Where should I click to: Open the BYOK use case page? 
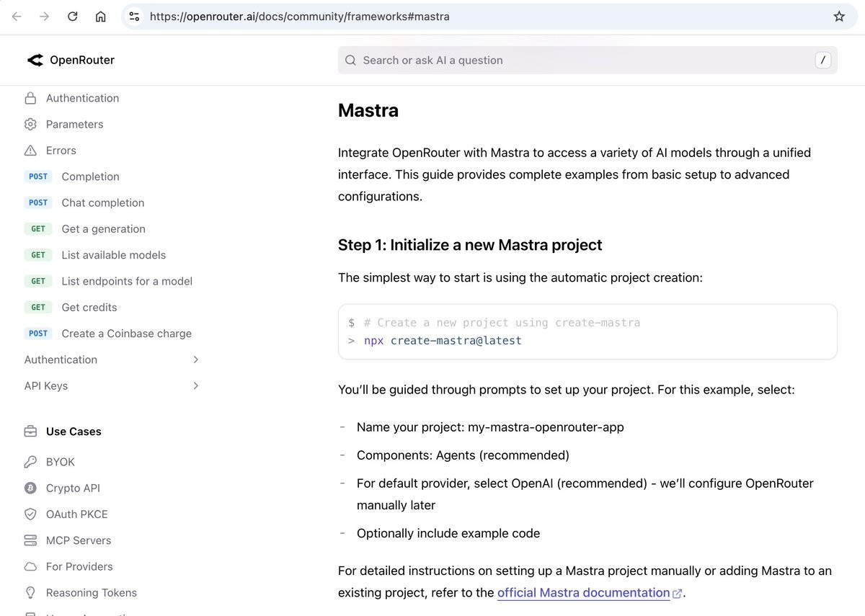60,462
